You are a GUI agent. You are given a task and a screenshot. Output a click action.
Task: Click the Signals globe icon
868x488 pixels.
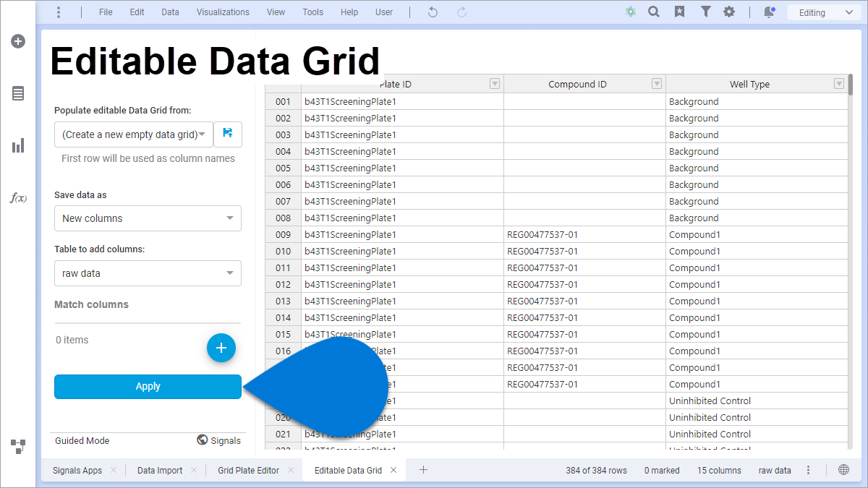(203, 440)
